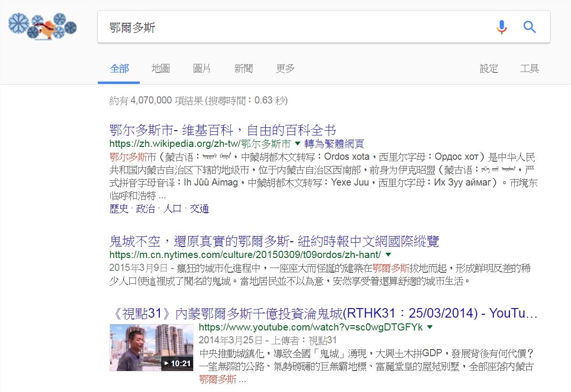Expand the dropdown arrow beside YouTube URL
Screen dimensions: 571x392
coord(429,327)
